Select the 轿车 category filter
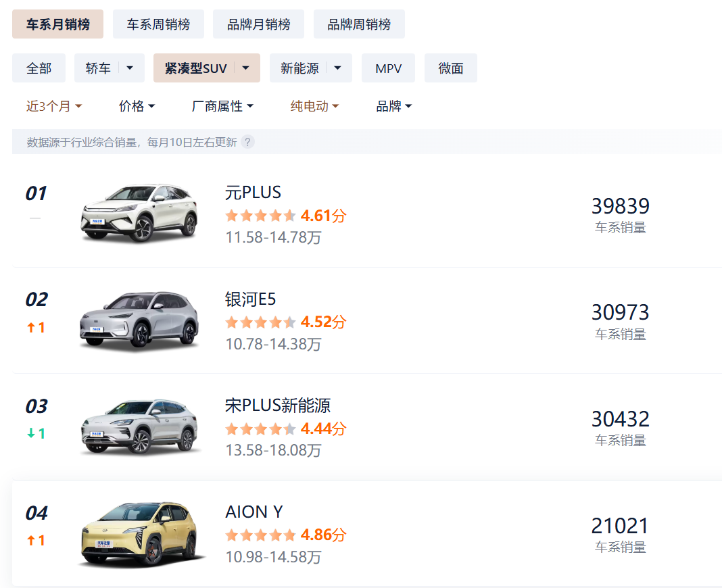Image resolution: width=722 pixels, height=588 pixels. coord(98,68)
